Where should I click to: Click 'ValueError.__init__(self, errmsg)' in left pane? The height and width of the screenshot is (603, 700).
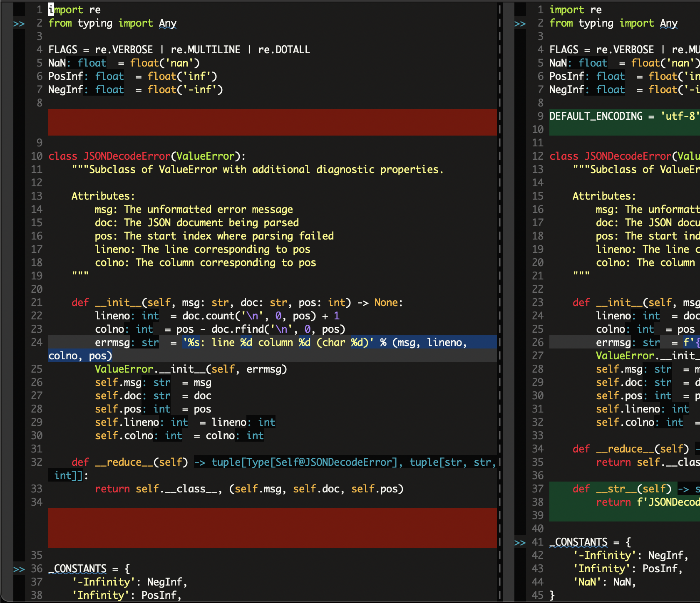(x=191, y=369)
